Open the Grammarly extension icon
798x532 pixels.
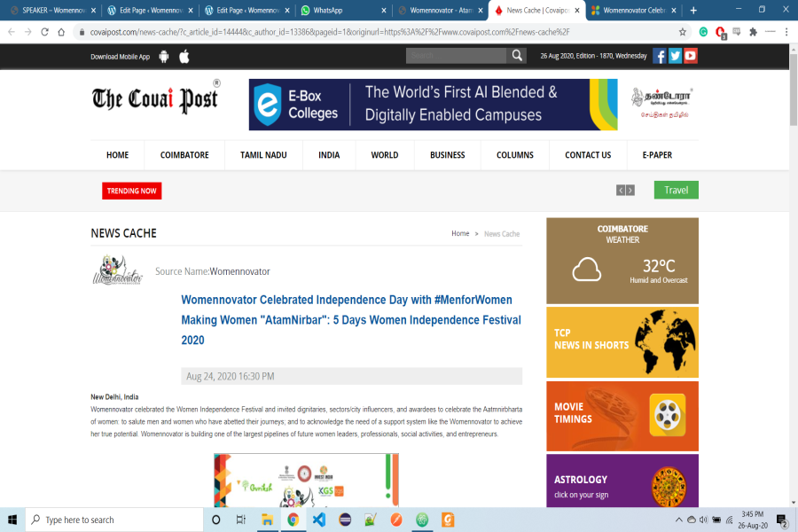[x=703, y=32]
